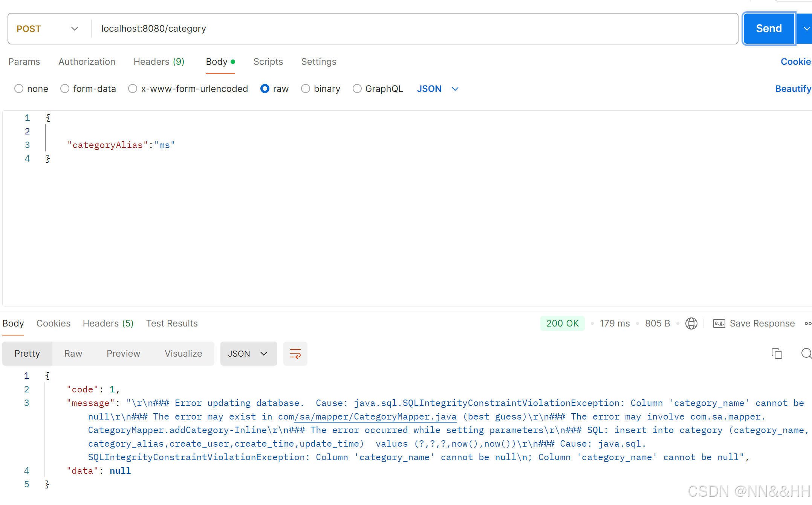The width and height of the screenshot is (812, 505).
Task: Open the POST method dropdown
Action: click(48, 29)
